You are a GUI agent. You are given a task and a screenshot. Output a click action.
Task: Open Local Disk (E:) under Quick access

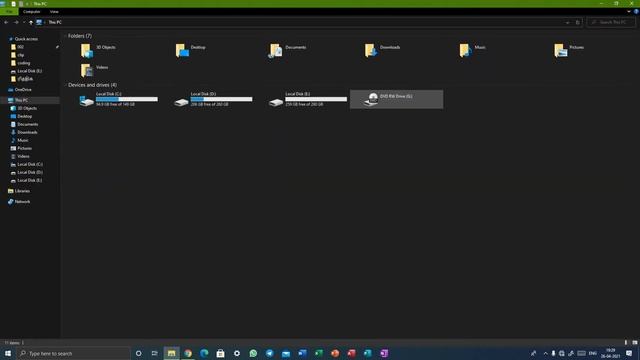tap(29, 71)
